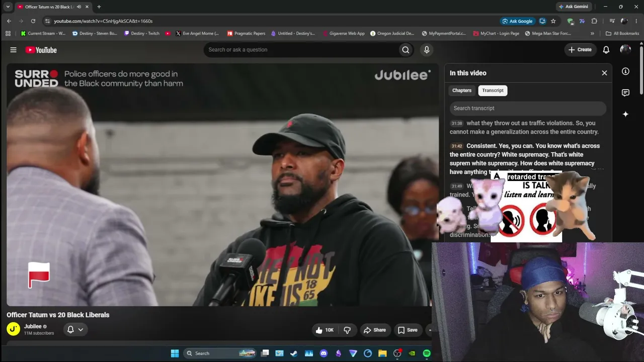Jump to transcript line starting 'Consistent. Yes, you can'
Viewport: 644px width, 362px height.
click(x=525, y=159)
